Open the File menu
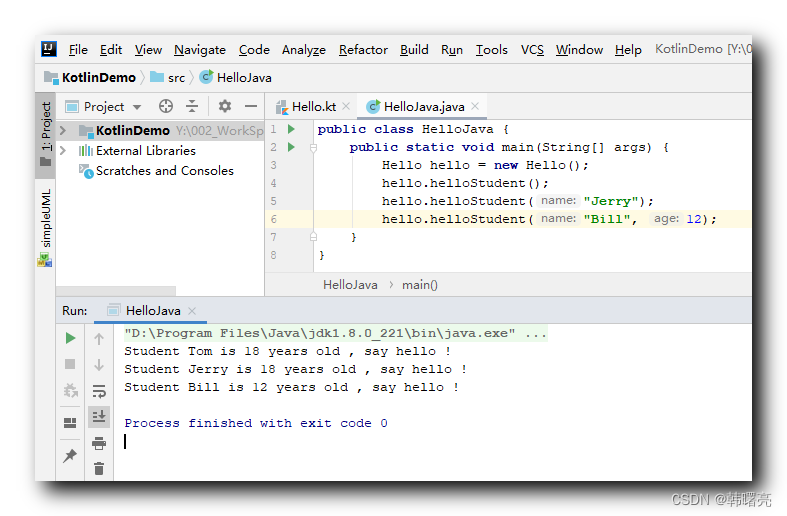This screenshot has width=787, height=516. pos(78,50)
